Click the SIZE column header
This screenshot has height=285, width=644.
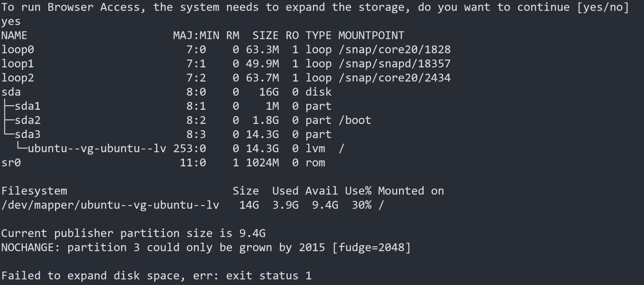coord(266,36)
